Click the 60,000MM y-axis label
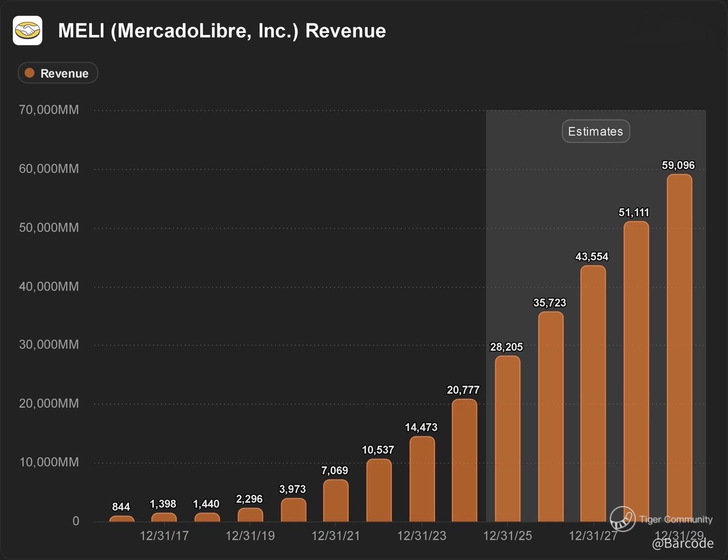This screenshot has height=560, width=728. tap(49, 169)
